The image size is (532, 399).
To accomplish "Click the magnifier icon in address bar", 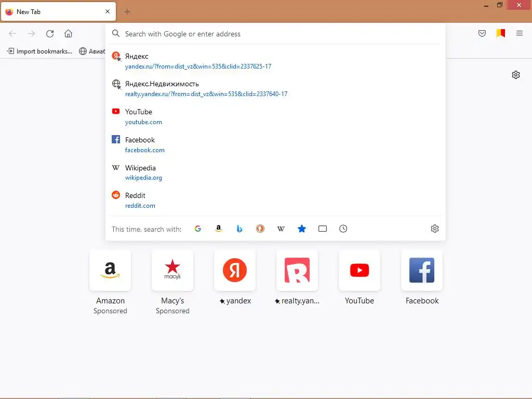I will point(116,33).
